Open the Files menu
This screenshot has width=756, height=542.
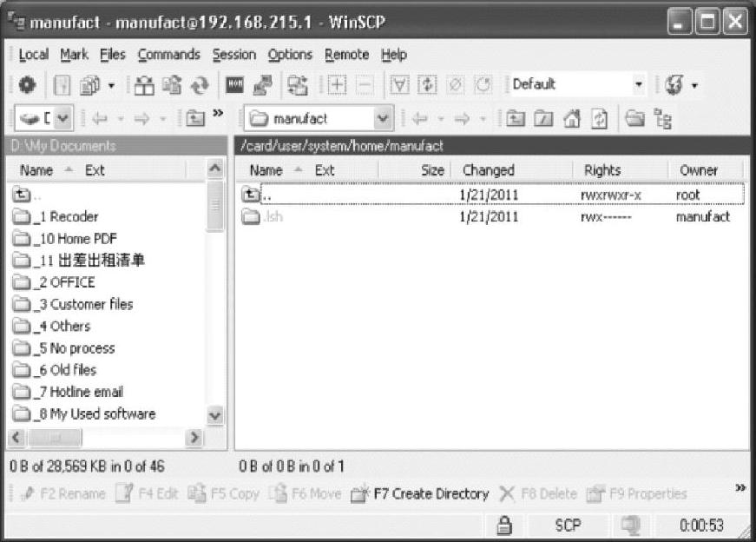112,55
